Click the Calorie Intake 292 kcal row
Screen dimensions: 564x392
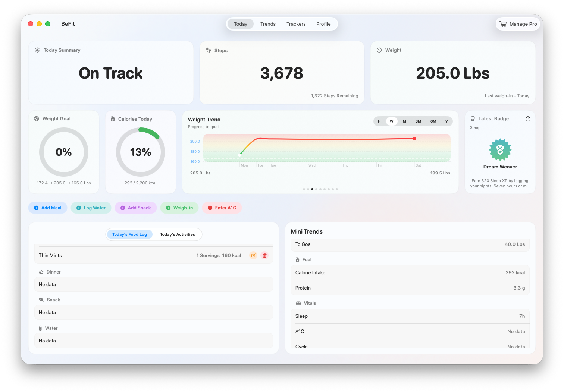[410, 273]
